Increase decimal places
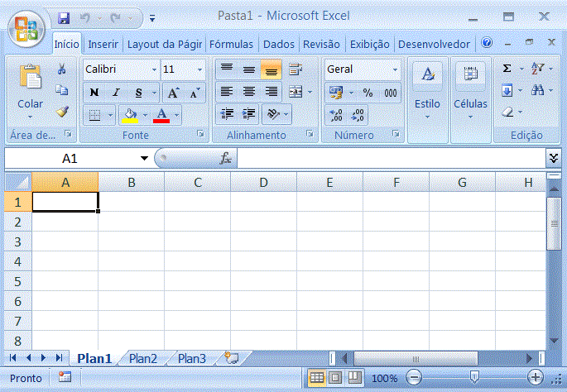The width and height of the screenshot is (567, 392). (x=336, y=115)
